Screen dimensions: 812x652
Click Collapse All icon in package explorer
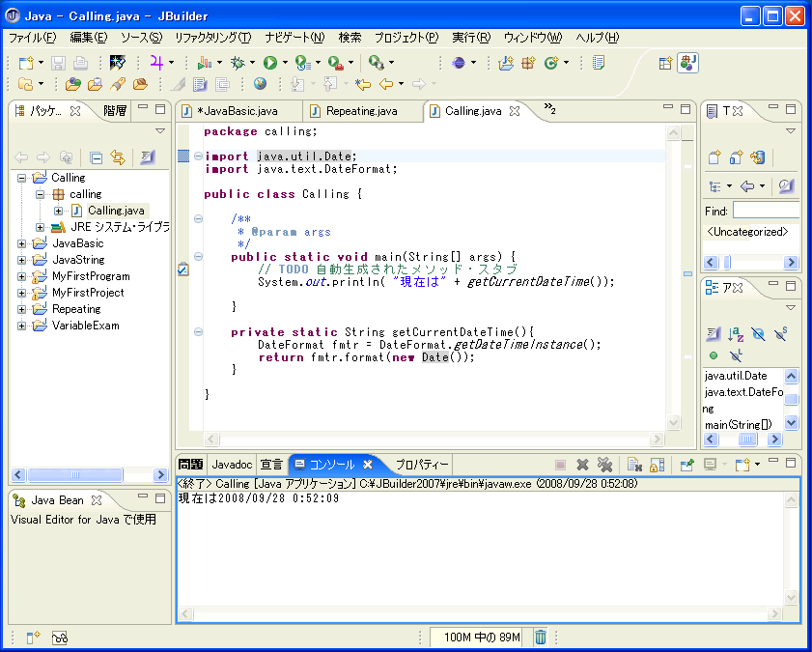pyautogui.click(x=97, y=157)
